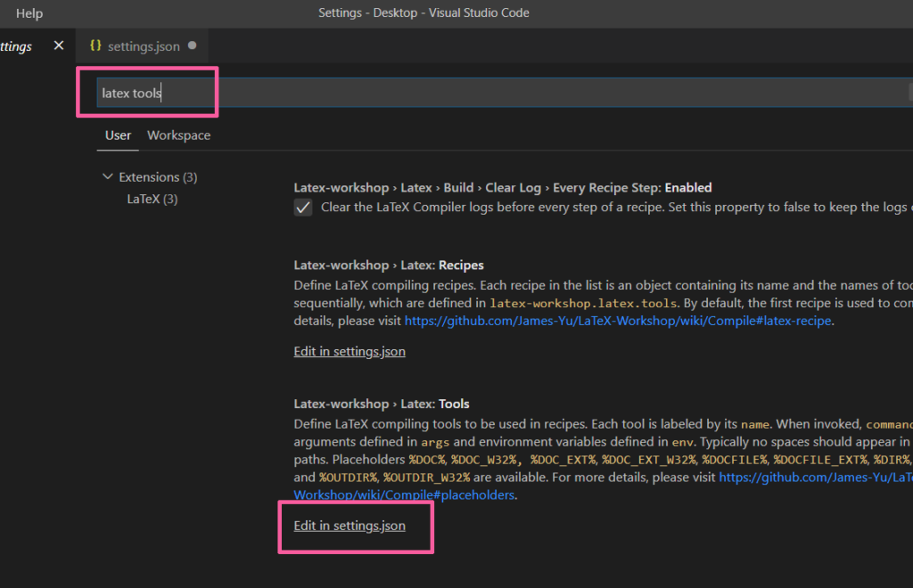The width and height of the screenshot is (913, 588).
Task: Uncheck Clear Log Every Recipe Step checkbox
Action: coord(303,208)
